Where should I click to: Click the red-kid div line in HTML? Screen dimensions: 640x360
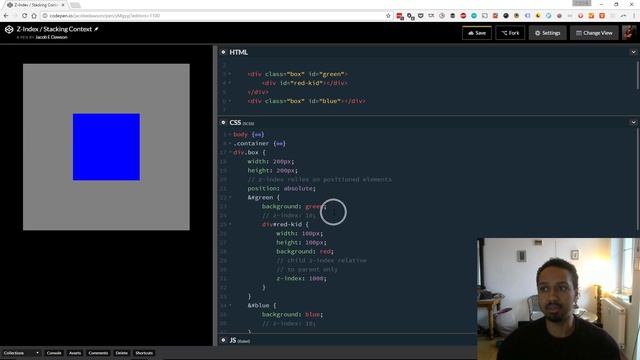click(x=304, y=83)
